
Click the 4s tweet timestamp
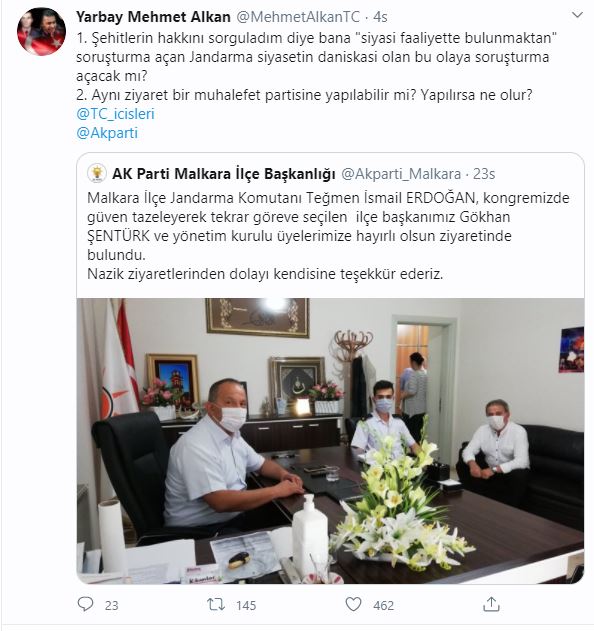tap(380, 17)
